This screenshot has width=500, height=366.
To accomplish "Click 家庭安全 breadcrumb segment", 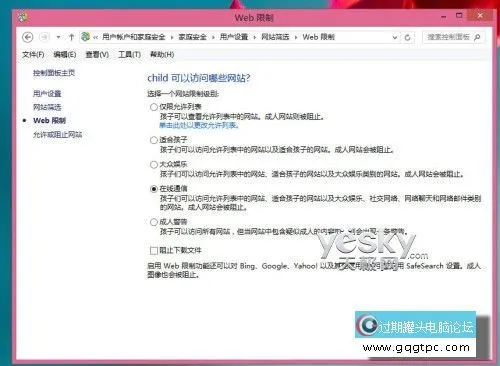I will 192,37.
